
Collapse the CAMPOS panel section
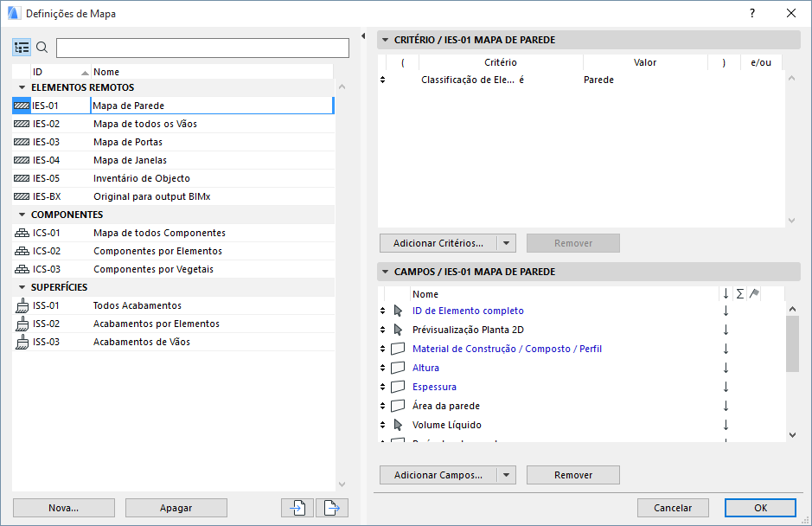(x=385, y=272)
